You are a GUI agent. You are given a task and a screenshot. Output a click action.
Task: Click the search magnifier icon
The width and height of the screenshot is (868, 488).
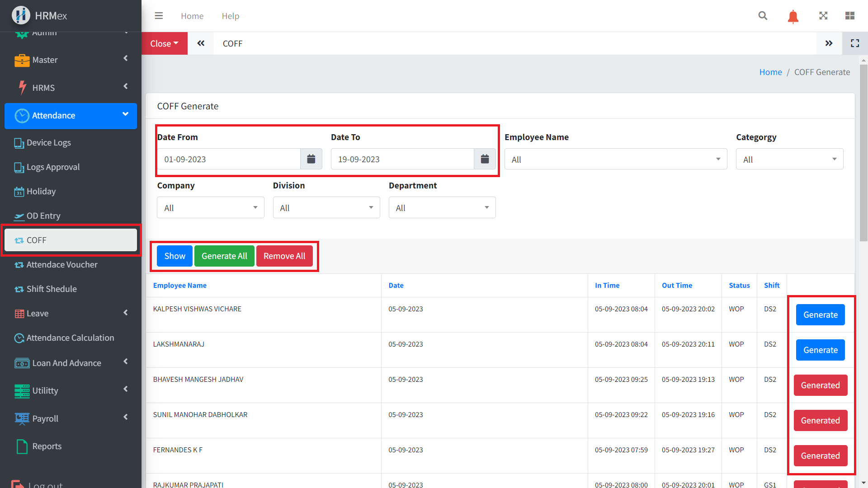click(x=763, y=16)
